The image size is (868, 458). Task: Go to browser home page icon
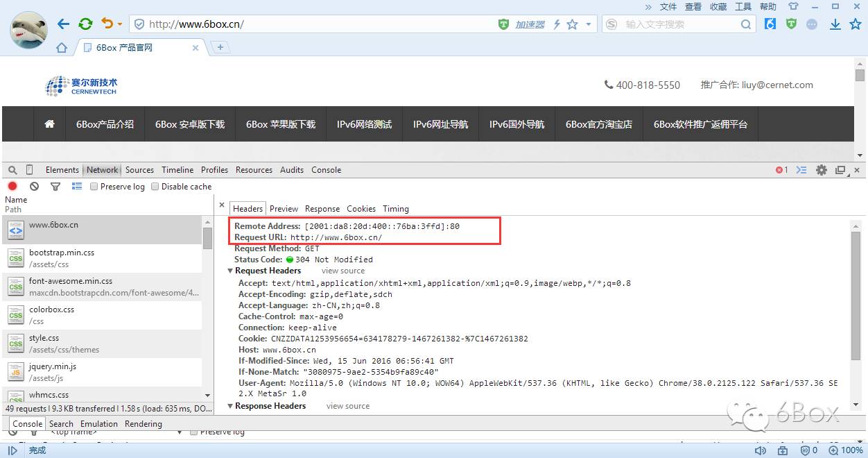click(62, 48)
